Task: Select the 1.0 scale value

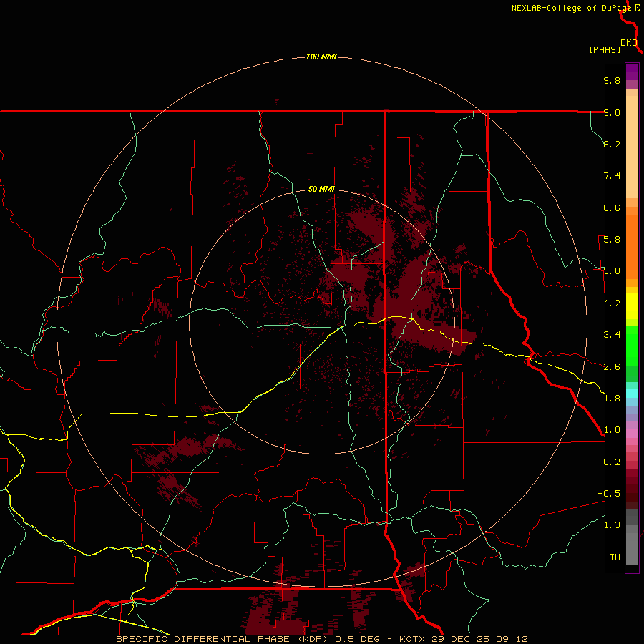Action: pyautogui.click(x=612, y=430)
